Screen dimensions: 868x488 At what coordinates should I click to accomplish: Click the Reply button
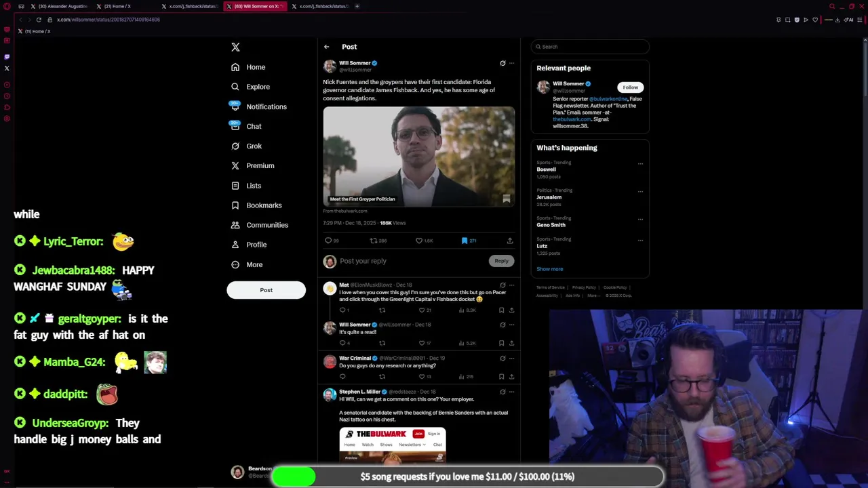(x=501, y=261)
